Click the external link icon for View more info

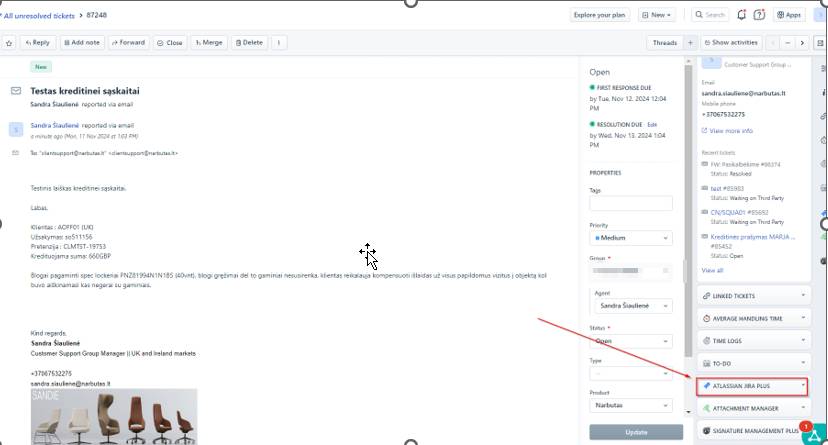click(704, 130)
